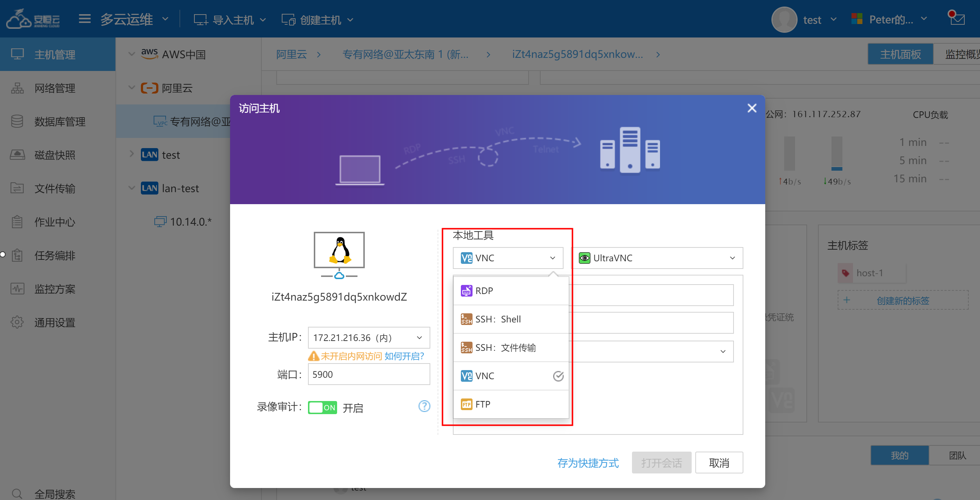The image size is (980, 500).
Task: Click the host-1 tag icon
Action: pos(845,273)
